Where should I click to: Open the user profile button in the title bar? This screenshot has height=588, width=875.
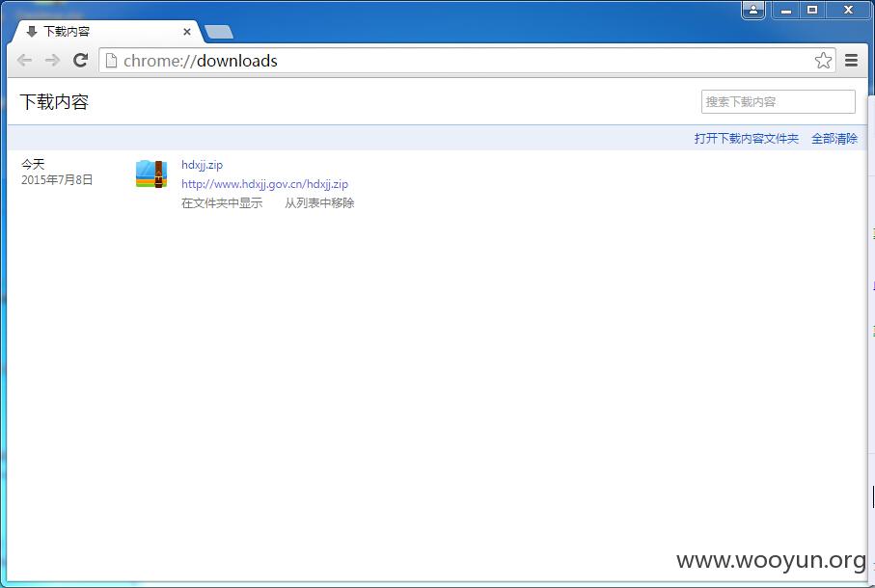coord(753,10)
